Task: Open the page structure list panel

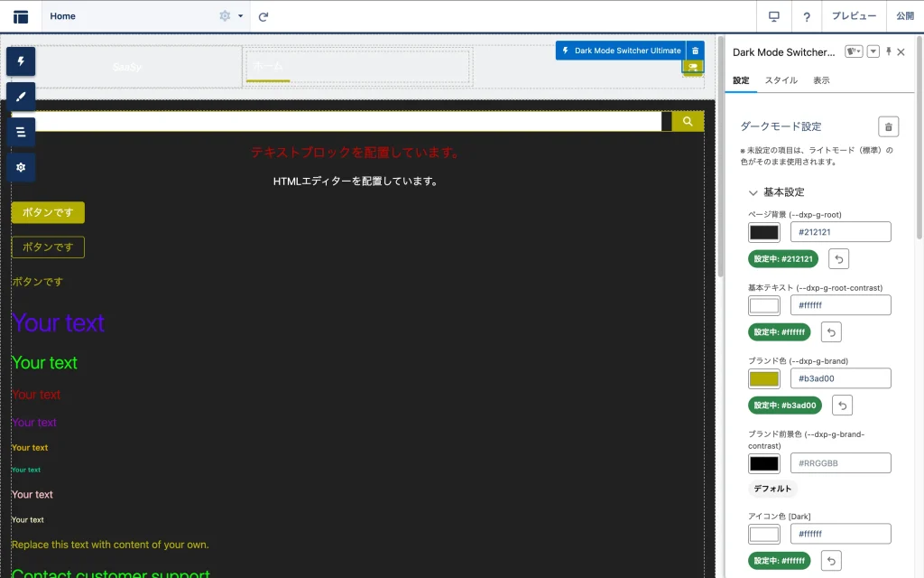Action: coord(21,132)
